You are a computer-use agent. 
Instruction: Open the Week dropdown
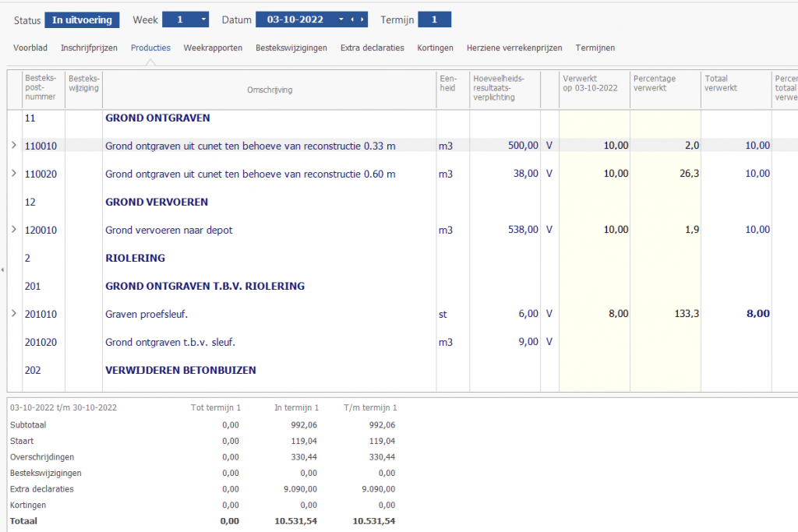(203, 19)
